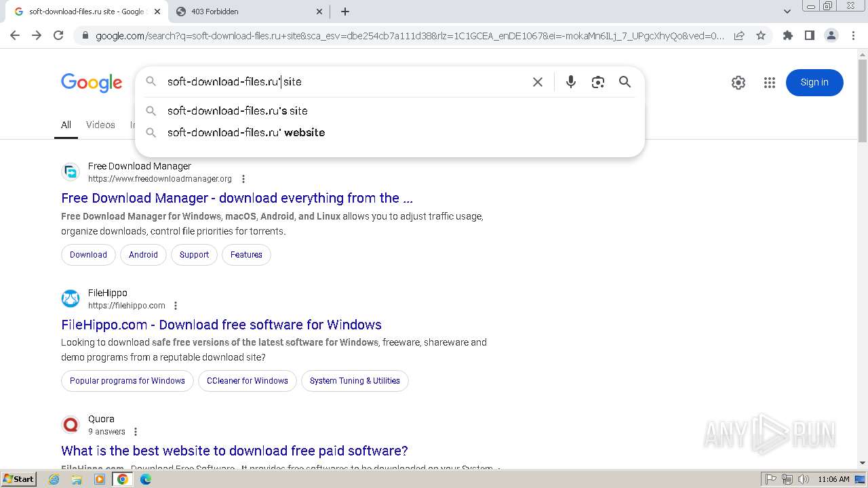Image resolution: width=868 pixels, height=488 pixels.
Task: Open Action Center flag in tray
Action: tap(771, 479)
